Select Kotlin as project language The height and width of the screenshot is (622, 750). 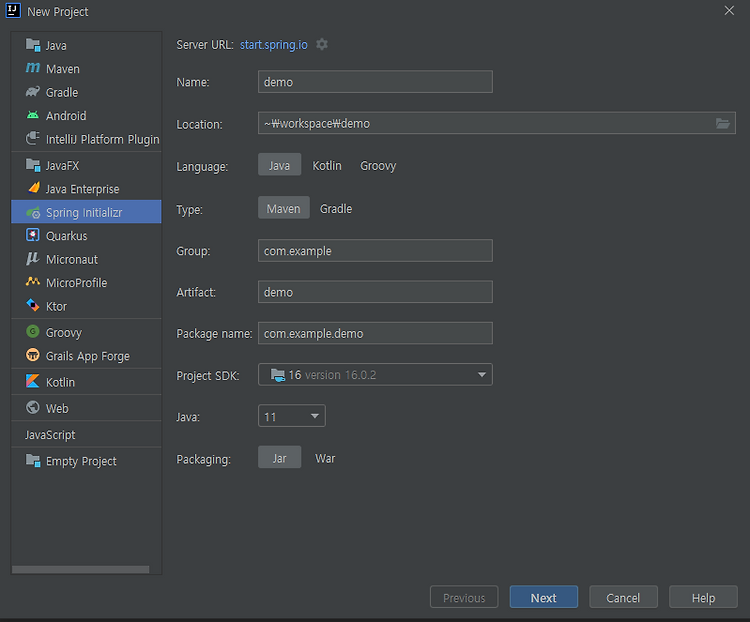[x=327, y=166]
